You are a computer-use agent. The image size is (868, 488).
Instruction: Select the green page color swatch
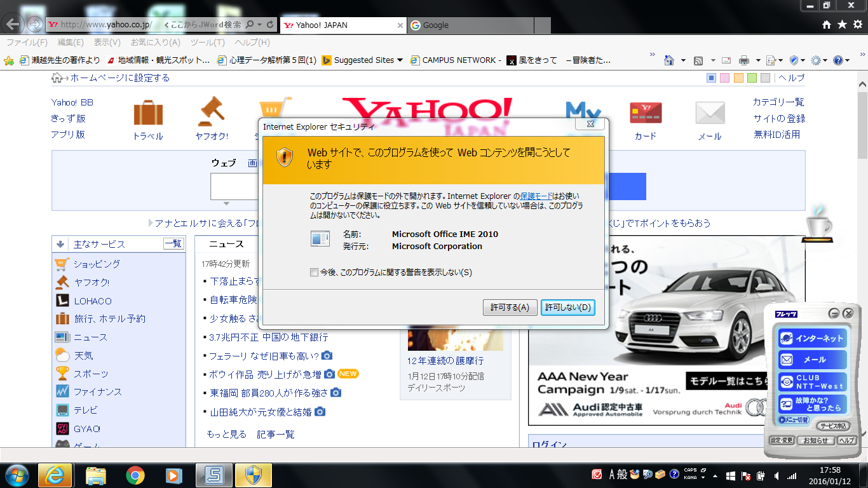click(x=752, y=78)
